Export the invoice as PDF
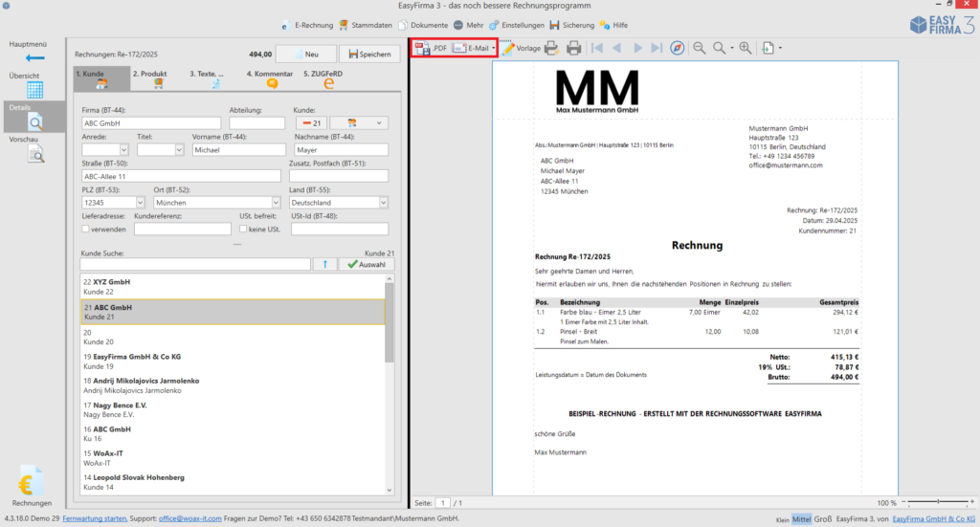Viewport: 980px width, 527px height. point(432,48)
